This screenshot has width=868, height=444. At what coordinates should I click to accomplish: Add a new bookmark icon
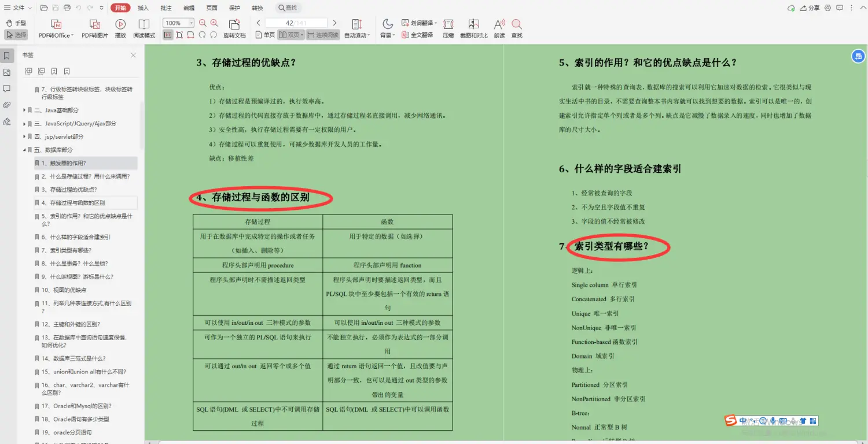[x=54, y=71]
